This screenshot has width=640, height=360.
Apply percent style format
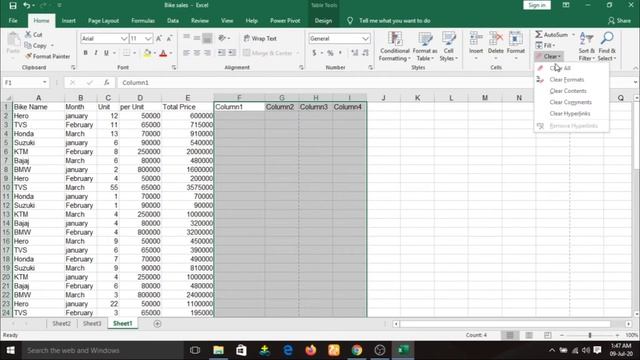pyautogui.click(x=330, y=53)
